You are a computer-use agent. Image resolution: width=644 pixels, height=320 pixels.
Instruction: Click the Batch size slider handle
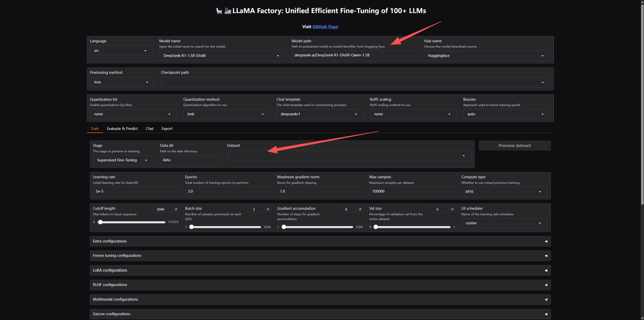point(192,227)
